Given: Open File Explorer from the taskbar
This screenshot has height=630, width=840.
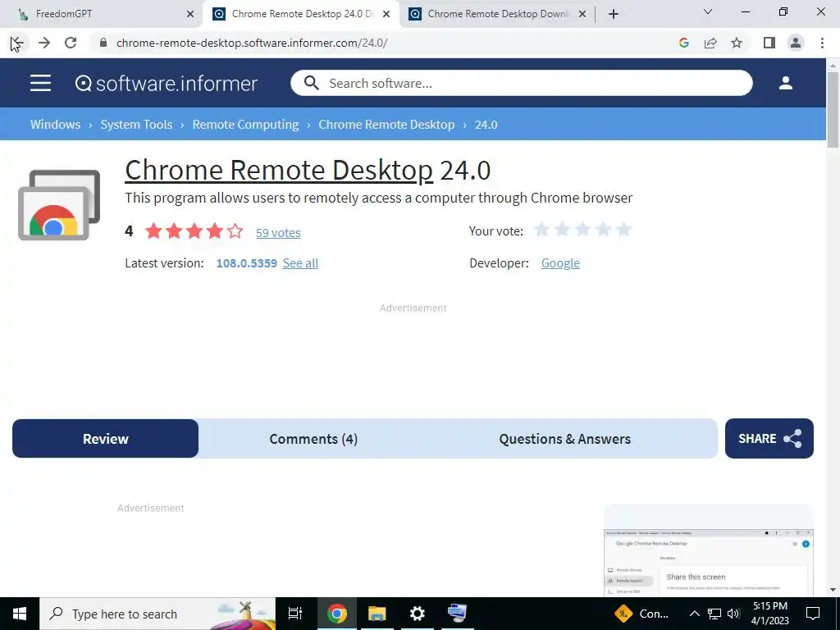Looking at the screenshot, I should 377,614.
